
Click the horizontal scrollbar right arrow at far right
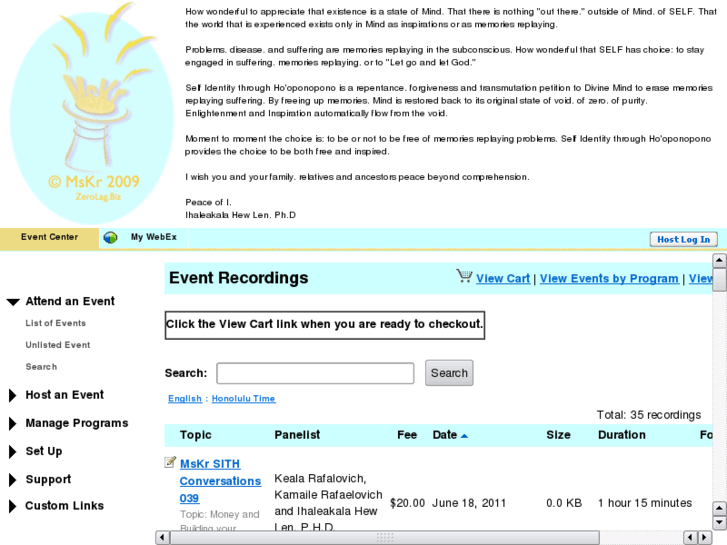(x=705, y=538)
